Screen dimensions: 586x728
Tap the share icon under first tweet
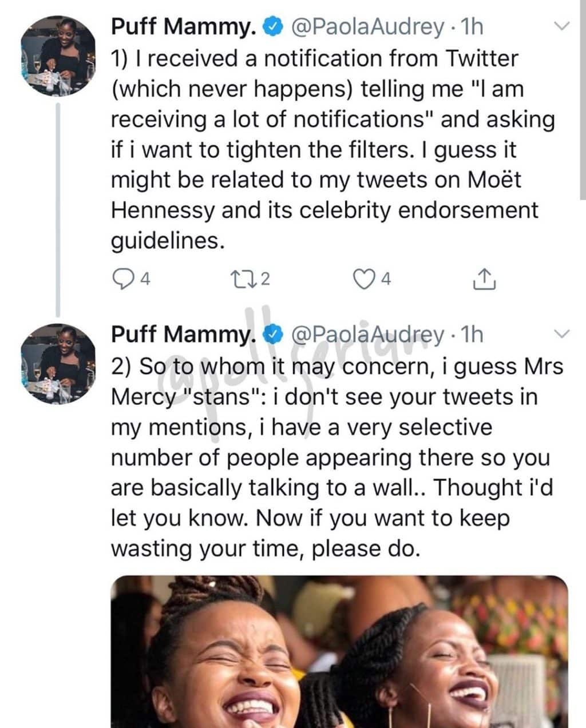pos(484,278)
